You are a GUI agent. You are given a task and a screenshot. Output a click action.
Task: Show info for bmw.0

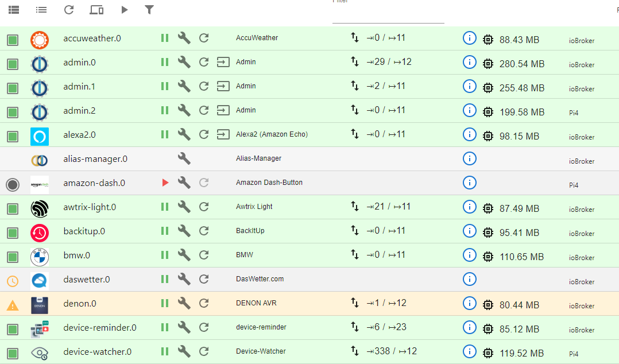click(469, 255)
